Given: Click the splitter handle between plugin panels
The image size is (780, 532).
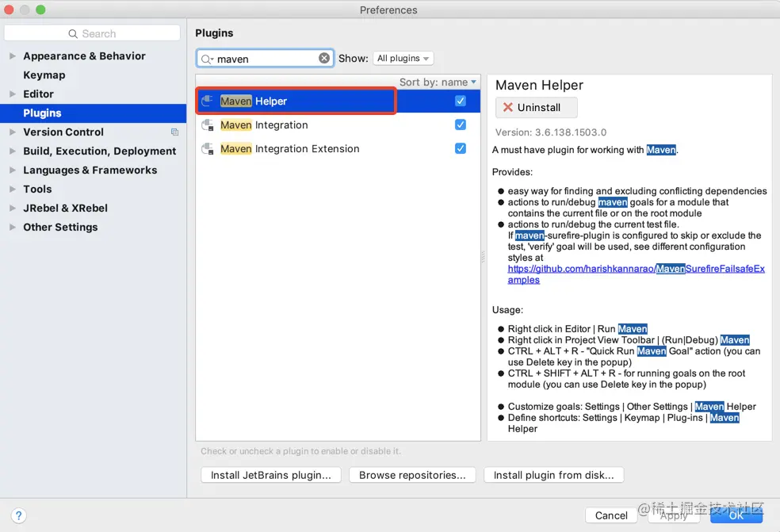Looking at the screenshot, I should pyautogui.click(x=483, y=257).
